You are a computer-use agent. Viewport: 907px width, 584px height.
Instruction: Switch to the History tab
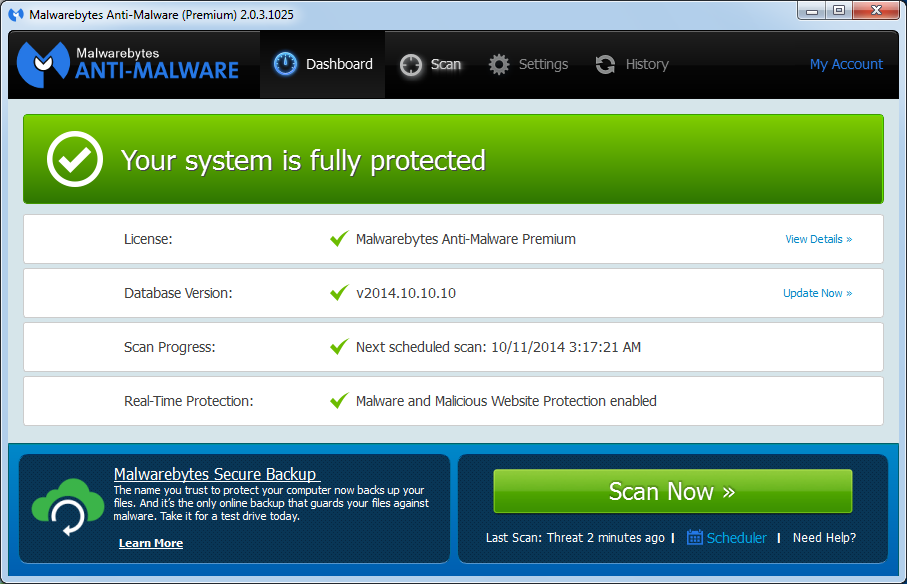click(x=632, y=64)
